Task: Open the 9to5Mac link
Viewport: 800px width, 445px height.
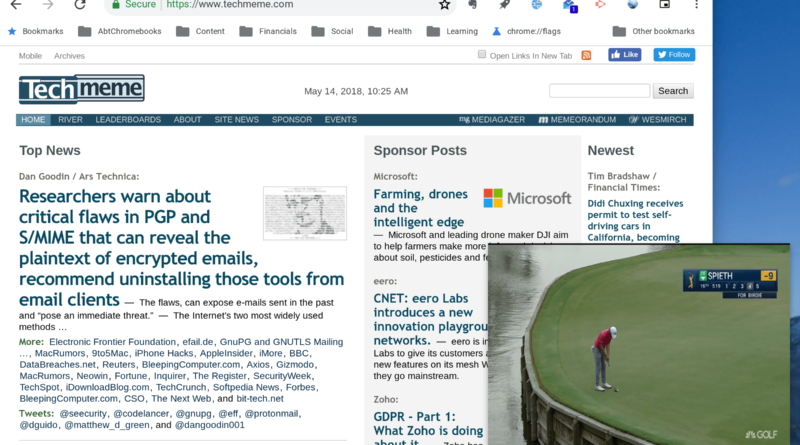Action: click(110, 353)
